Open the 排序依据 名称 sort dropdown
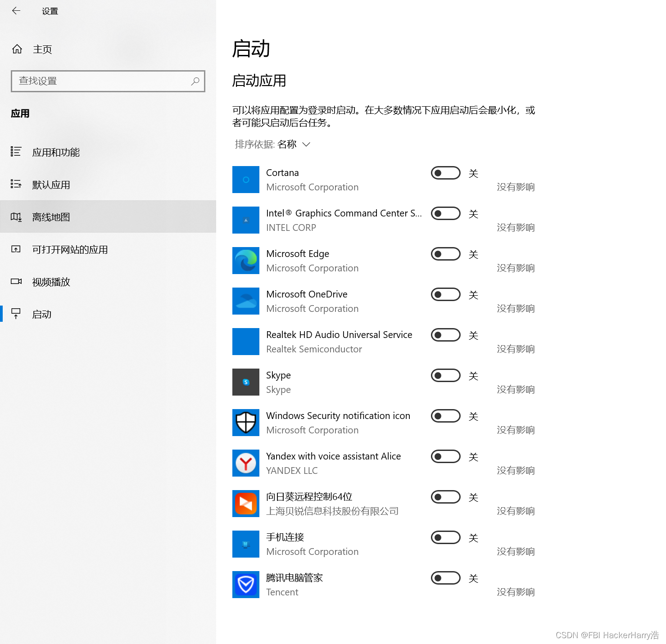Screen dimensions: 666x644 [273, 144]
